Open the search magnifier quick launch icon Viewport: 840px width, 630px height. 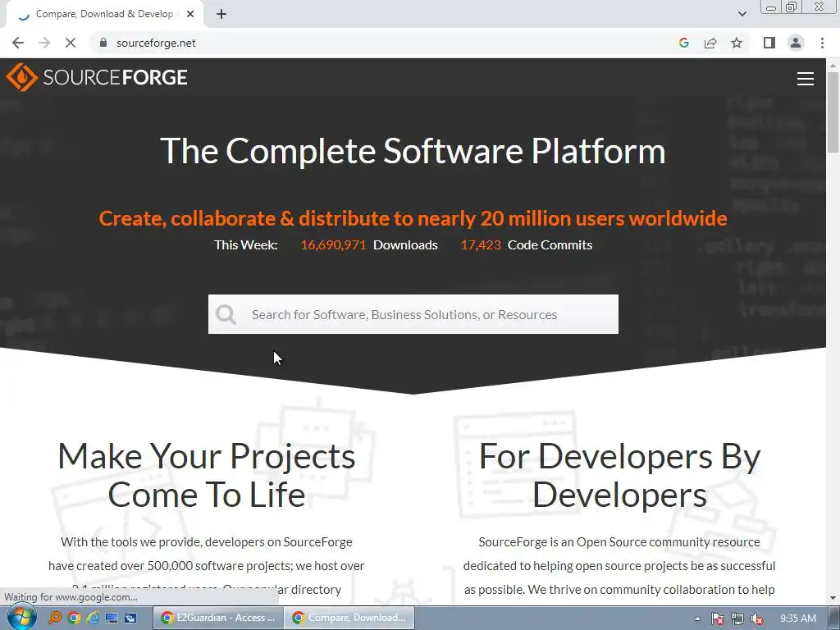coord(55,619)
